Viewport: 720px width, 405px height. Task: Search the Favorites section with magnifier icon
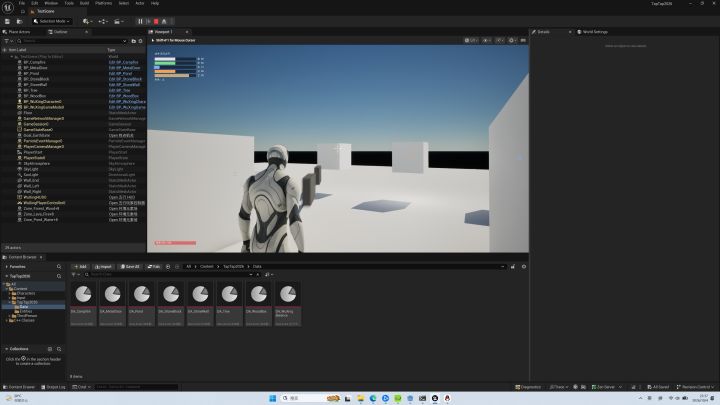pos(59,267)
